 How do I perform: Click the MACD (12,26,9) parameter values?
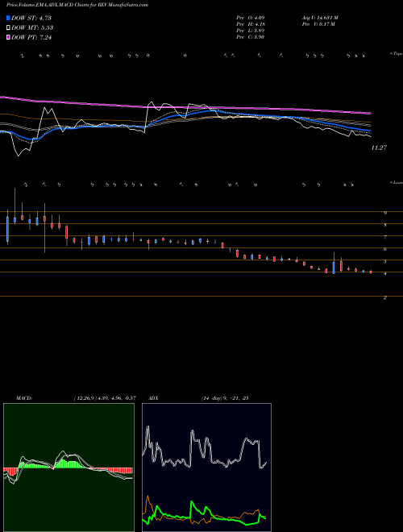pyautogui.click(x=105, y=398)
